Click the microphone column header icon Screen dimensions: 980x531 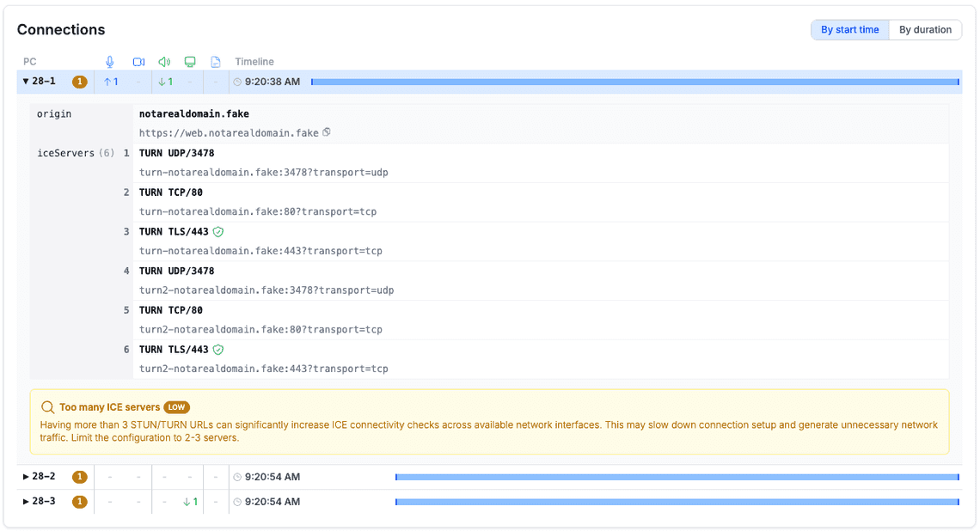(109, 62)
